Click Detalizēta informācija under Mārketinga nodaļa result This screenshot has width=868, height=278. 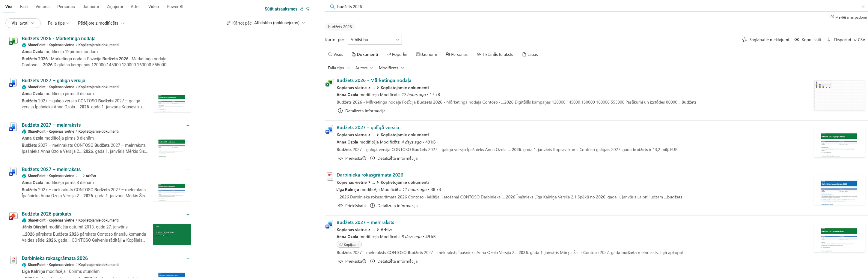(x=361, y=111)
